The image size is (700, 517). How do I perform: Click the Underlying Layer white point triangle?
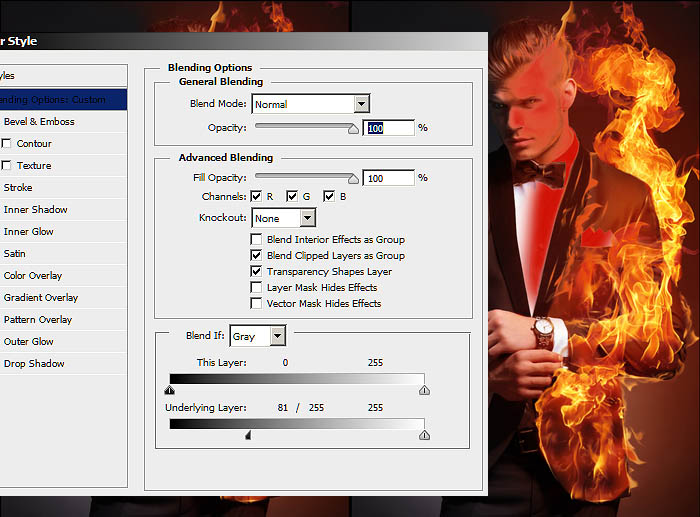[x=424, y=435]
